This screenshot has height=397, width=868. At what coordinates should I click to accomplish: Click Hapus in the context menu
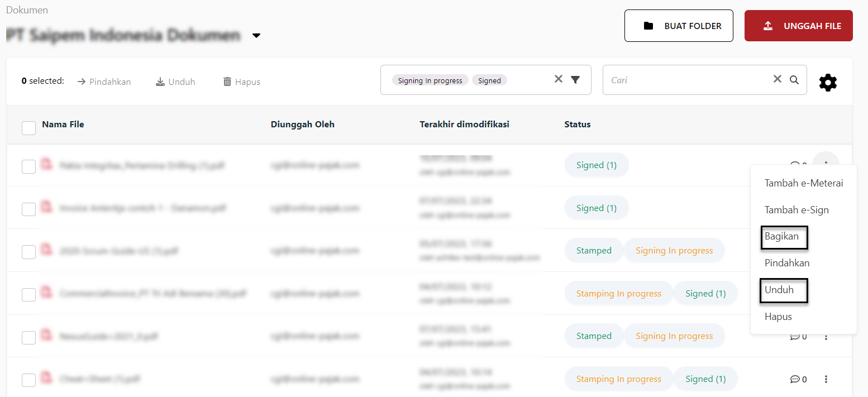coord(778,317)
